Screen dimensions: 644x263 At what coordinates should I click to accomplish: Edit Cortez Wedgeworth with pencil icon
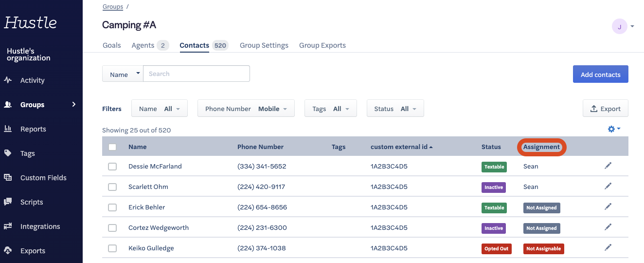608,227
